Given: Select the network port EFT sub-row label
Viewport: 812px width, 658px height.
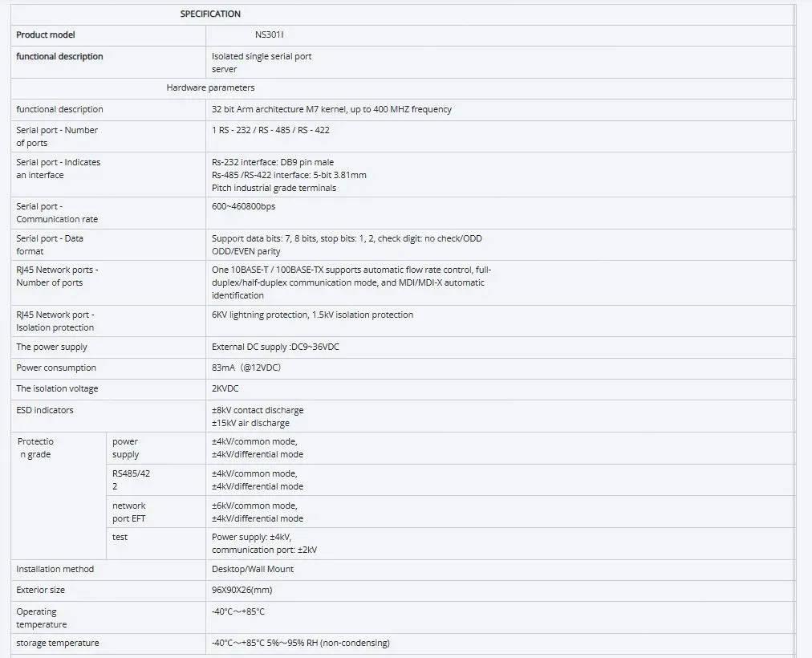Looking at the screenshot, I should [x=129, y=512].
